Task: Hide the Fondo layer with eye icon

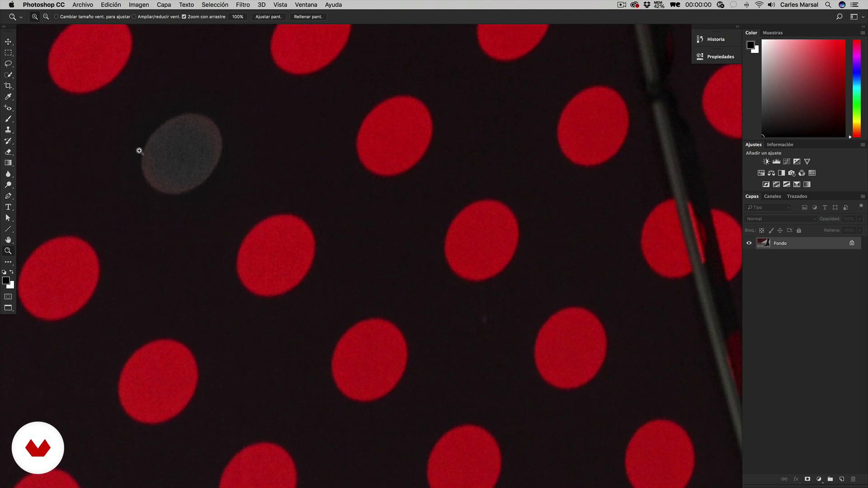Action: [749, 243]
